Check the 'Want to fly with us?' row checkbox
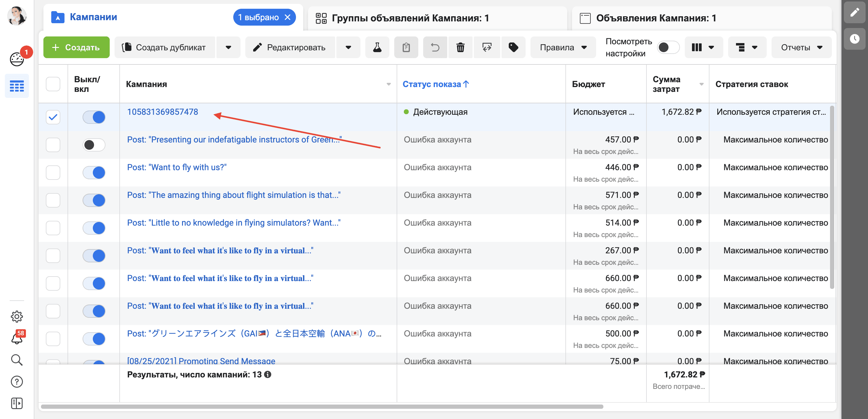 [x=53, y=173]
